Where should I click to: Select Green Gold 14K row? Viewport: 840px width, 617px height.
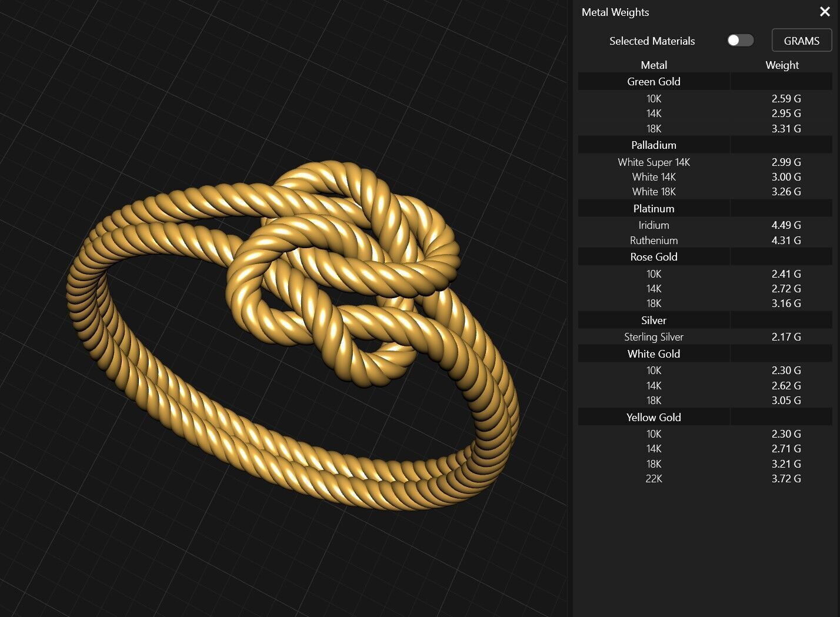[705, 114]
